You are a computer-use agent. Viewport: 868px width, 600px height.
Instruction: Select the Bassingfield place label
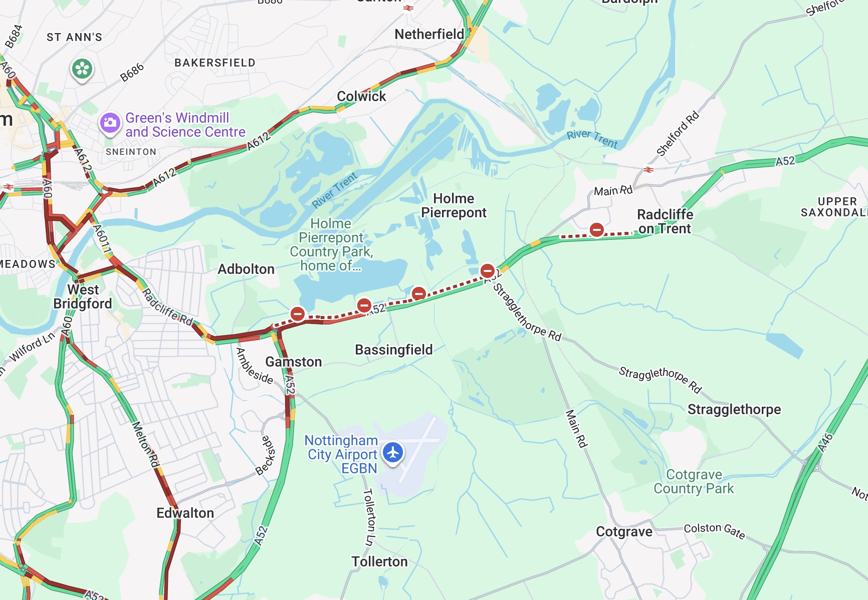coord(393,350)
